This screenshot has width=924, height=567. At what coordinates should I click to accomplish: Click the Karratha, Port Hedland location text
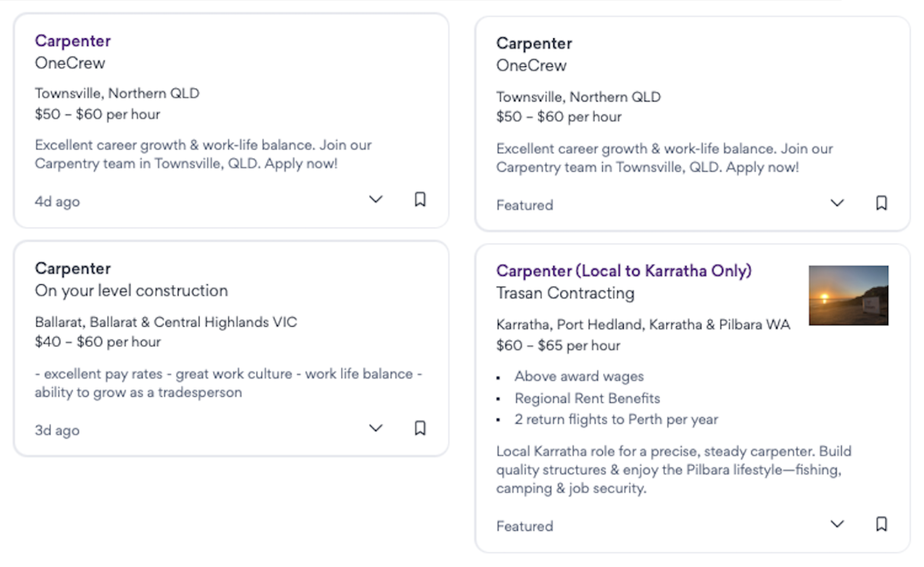point(643,325)
